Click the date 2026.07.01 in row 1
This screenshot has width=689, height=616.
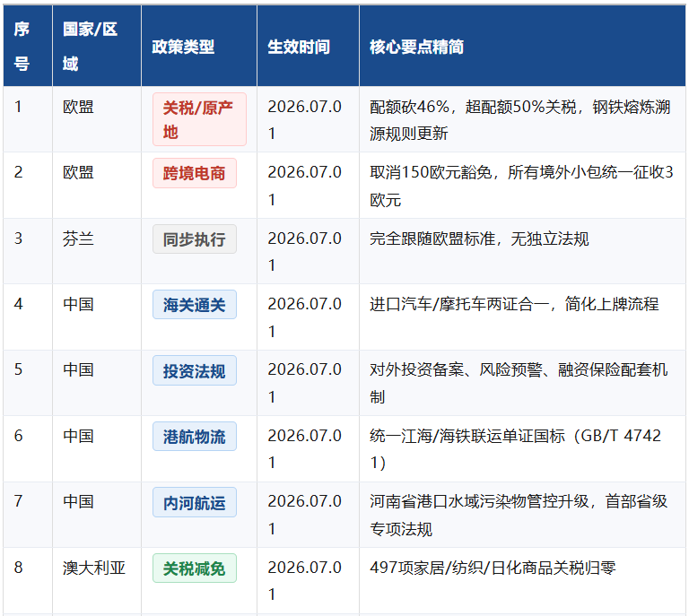tap(304, 119)
